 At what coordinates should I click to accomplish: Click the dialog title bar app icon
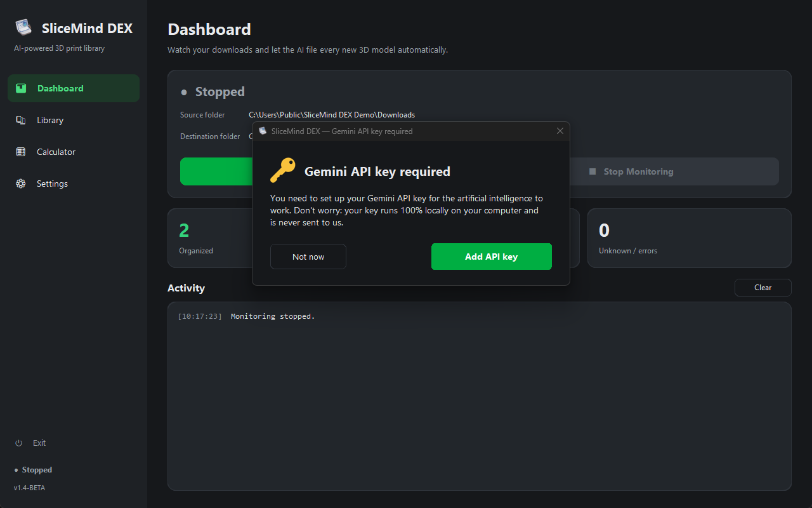[x=263, y=131]
